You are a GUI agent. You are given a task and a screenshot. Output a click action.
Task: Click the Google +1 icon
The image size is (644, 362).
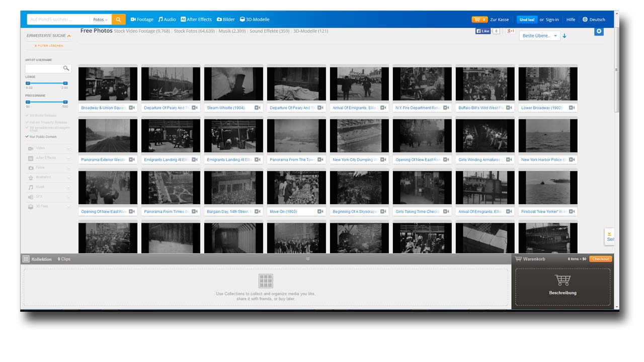tap(510, 31)
